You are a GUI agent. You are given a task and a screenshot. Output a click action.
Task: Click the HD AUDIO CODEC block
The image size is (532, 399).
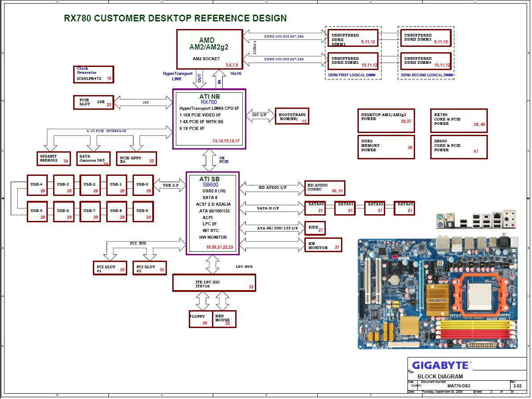pyautogui.click(x=325, y=188)
